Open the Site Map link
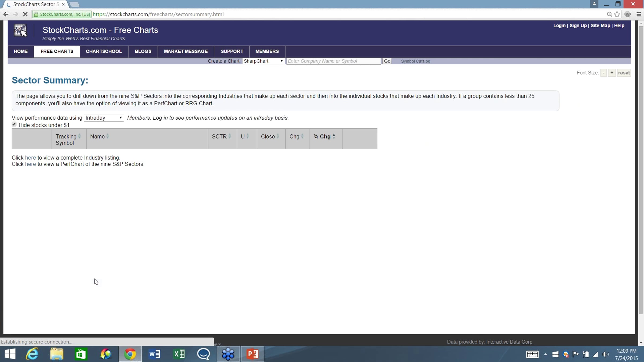Screen dimensions: 644x362 click(600, 26)
